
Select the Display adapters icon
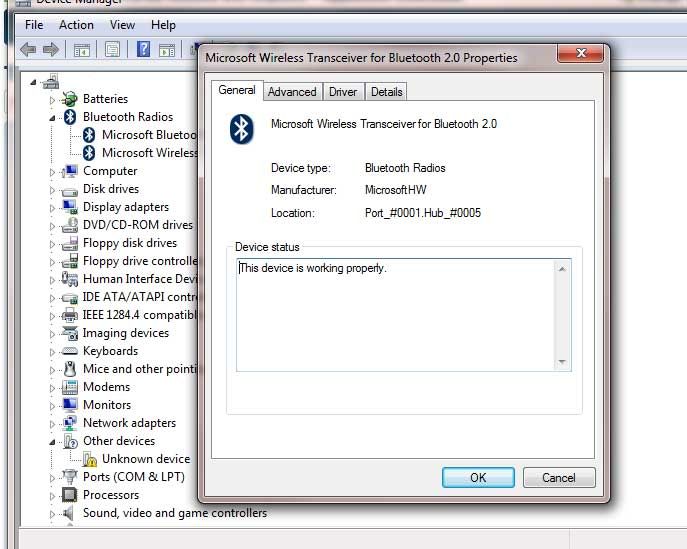click(70, 207)
